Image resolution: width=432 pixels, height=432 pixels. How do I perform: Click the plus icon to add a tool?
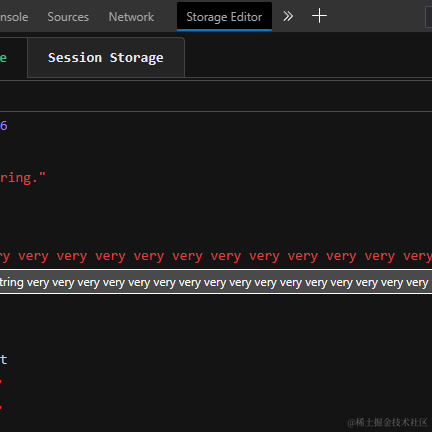coord(319,16)
